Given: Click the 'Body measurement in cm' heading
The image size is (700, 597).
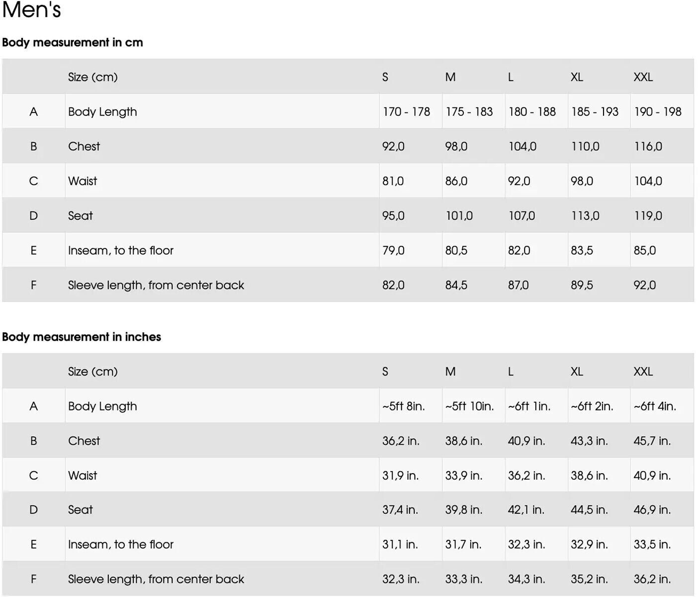Looking at the screenshot, I should click(x=73, y=42).
